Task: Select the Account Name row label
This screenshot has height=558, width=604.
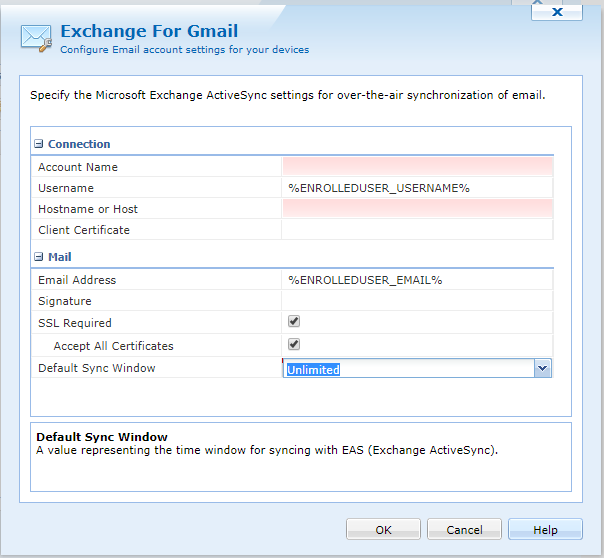Action: [78, 167]
